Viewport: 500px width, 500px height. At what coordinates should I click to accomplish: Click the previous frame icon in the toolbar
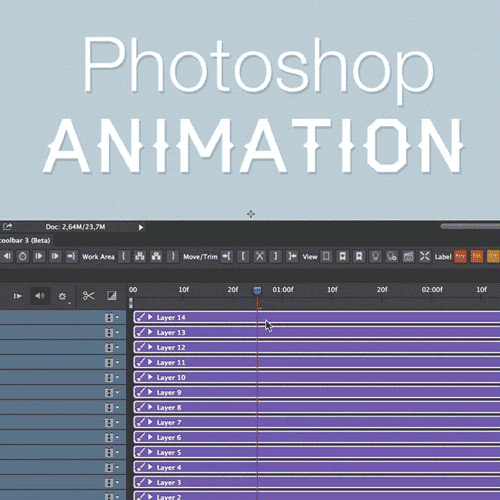tap(7, 256)
